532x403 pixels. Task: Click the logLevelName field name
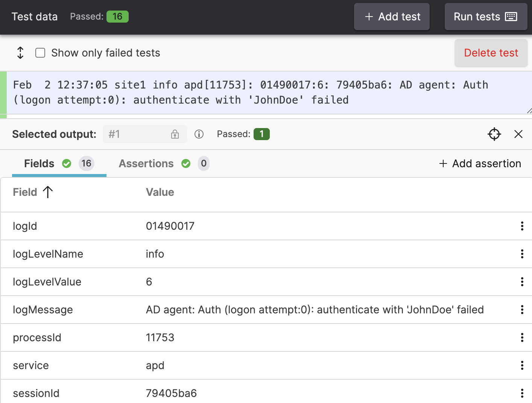click(48, 254)
